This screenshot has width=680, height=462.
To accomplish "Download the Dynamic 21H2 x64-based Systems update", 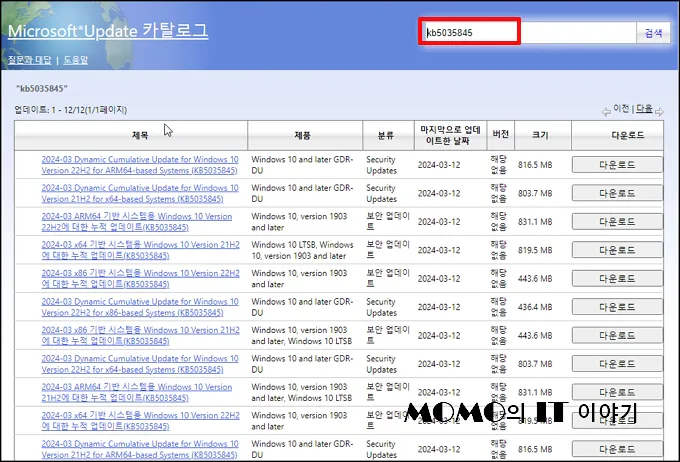I will [617, 193].
